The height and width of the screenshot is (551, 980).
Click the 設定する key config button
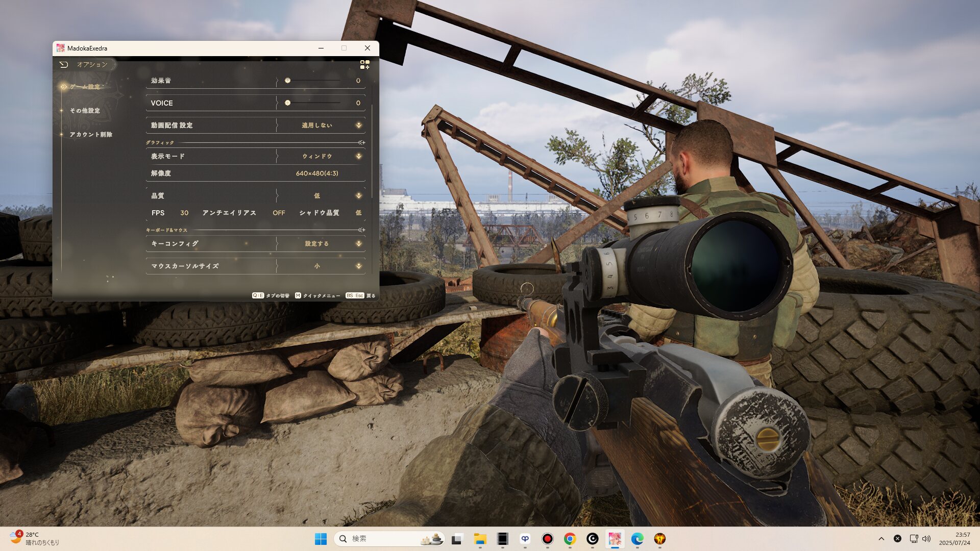317,244
